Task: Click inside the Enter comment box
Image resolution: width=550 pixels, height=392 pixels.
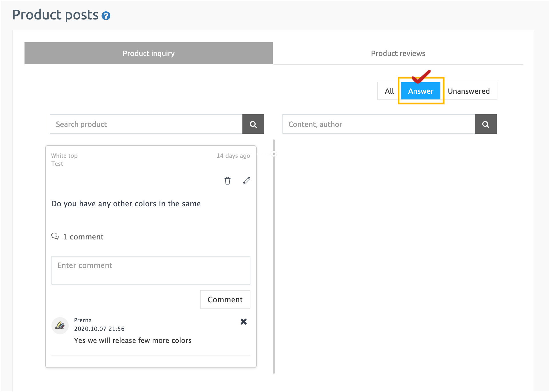Action: (x=151, y=270)
